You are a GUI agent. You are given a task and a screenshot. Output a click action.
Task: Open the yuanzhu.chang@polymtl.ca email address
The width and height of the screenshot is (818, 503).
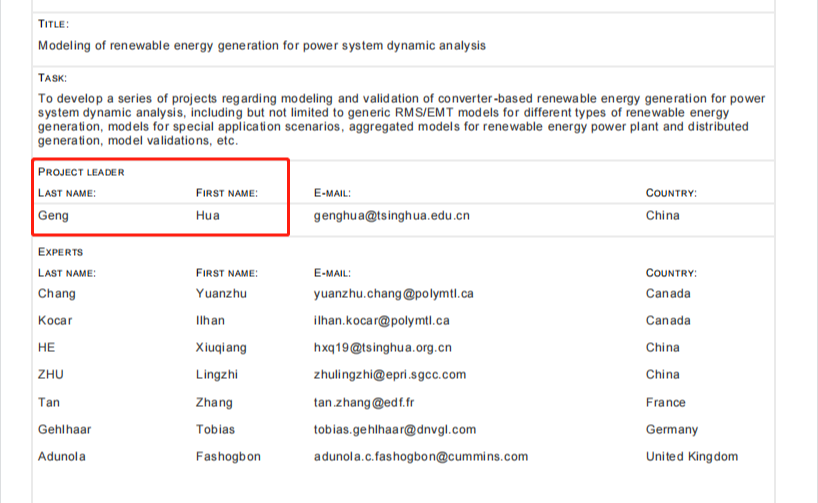[393, 294]
